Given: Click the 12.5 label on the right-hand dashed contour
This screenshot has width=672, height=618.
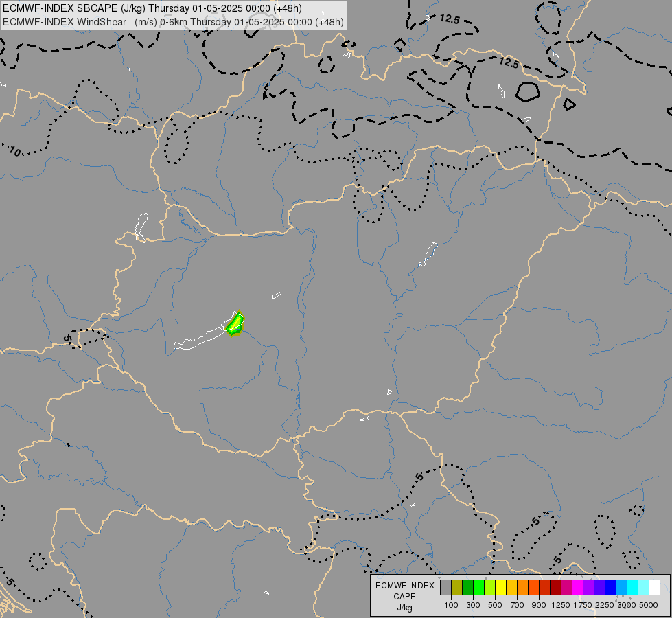Looking at the screenshot, I should [x=509, y=62].
